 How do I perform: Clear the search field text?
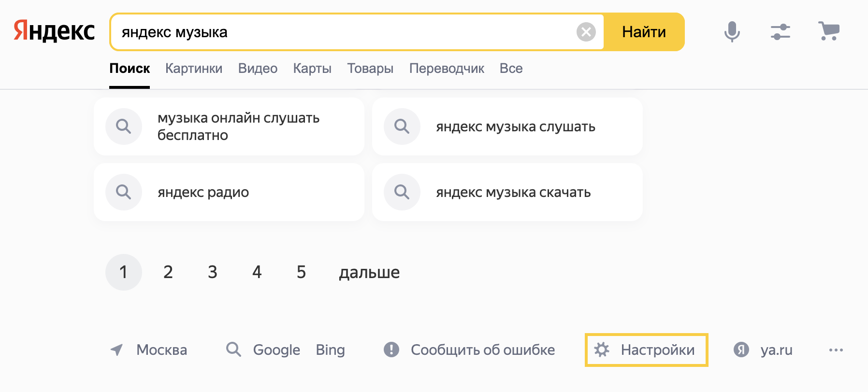coord(586,32)
